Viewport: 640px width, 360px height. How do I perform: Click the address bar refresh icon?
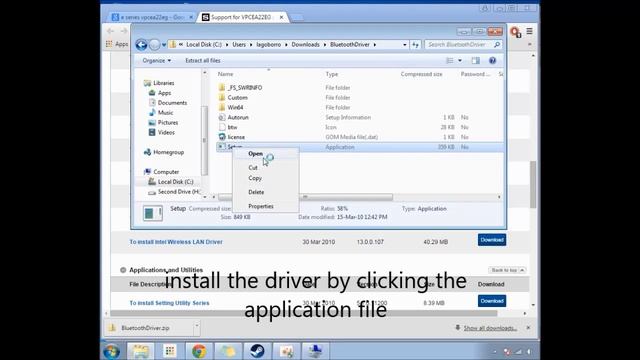pos(416,44)
